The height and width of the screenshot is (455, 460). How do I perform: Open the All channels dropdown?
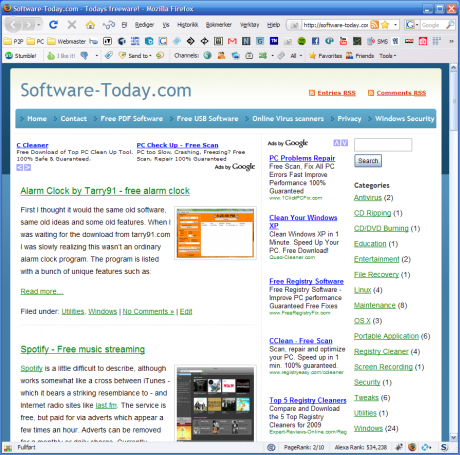click(296, 56)
